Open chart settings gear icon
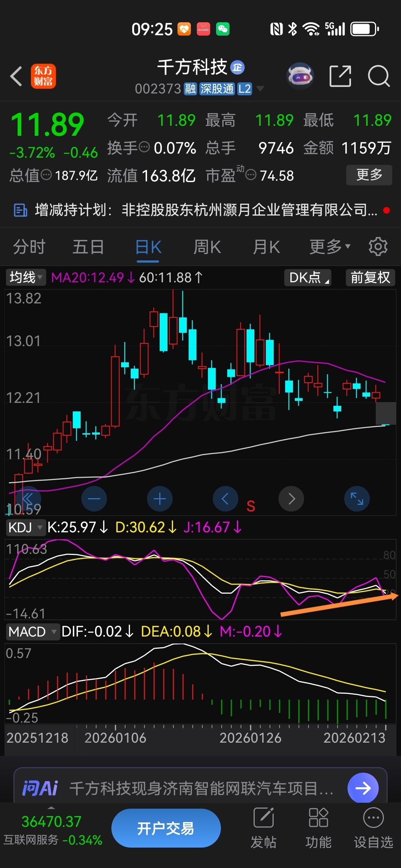Image resolution: width=401 pixels, height=868 pixels. [378, 247]
